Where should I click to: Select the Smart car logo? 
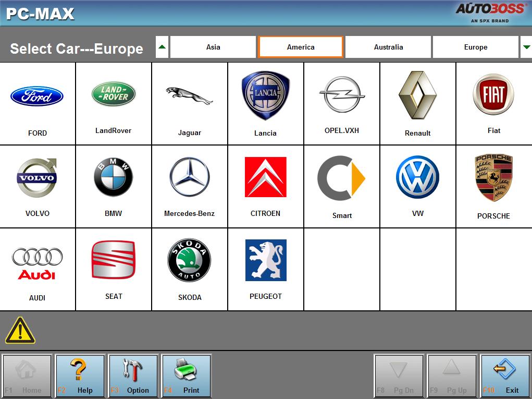[341, 178]
